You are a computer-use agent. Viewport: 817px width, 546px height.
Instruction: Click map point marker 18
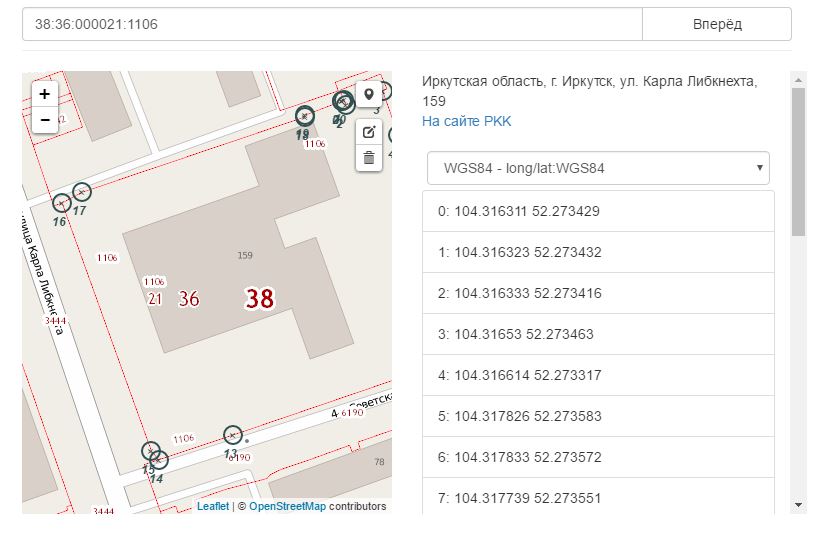click(304, 116)
